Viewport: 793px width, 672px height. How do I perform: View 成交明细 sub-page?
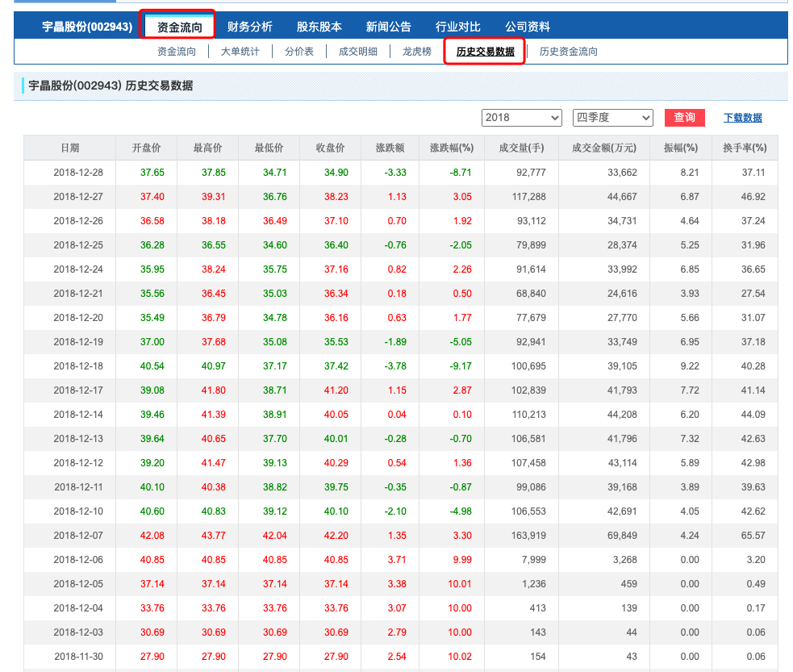[358, 52]
